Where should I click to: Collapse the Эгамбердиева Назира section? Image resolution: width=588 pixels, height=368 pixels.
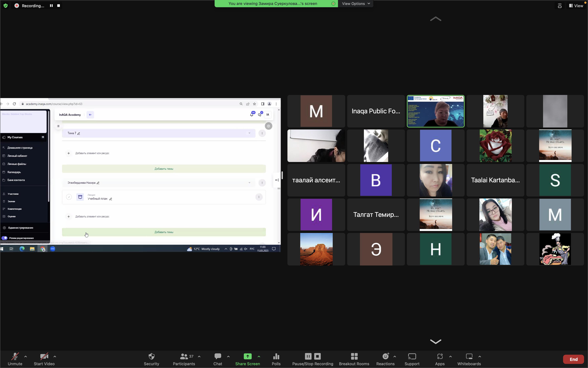click(249, 183)
